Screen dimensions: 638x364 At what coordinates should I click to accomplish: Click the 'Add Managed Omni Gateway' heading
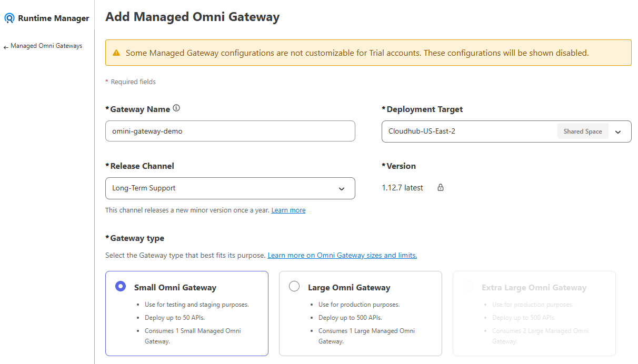pos(193,17)
